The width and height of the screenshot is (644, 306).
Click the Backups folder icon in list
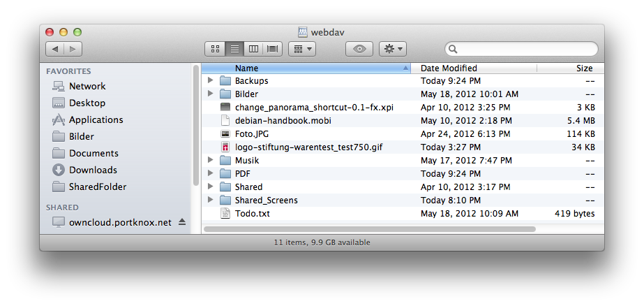(225, 80)
